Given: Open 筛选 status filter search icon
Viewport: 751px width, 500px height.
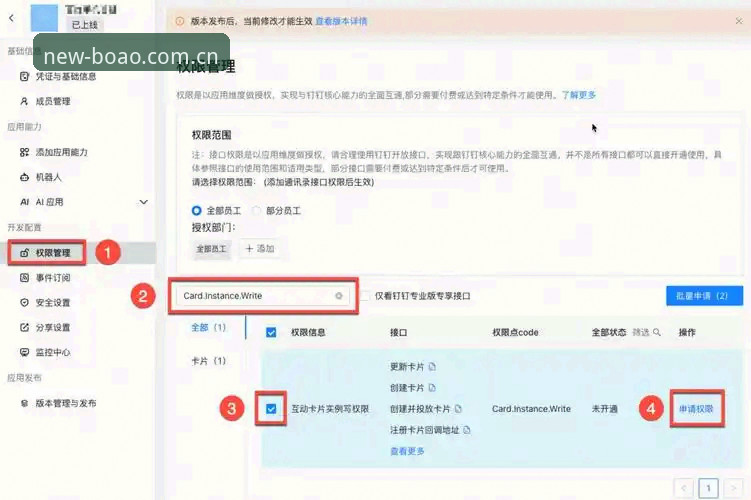Looking at the screenshot, I should [657, 332].
